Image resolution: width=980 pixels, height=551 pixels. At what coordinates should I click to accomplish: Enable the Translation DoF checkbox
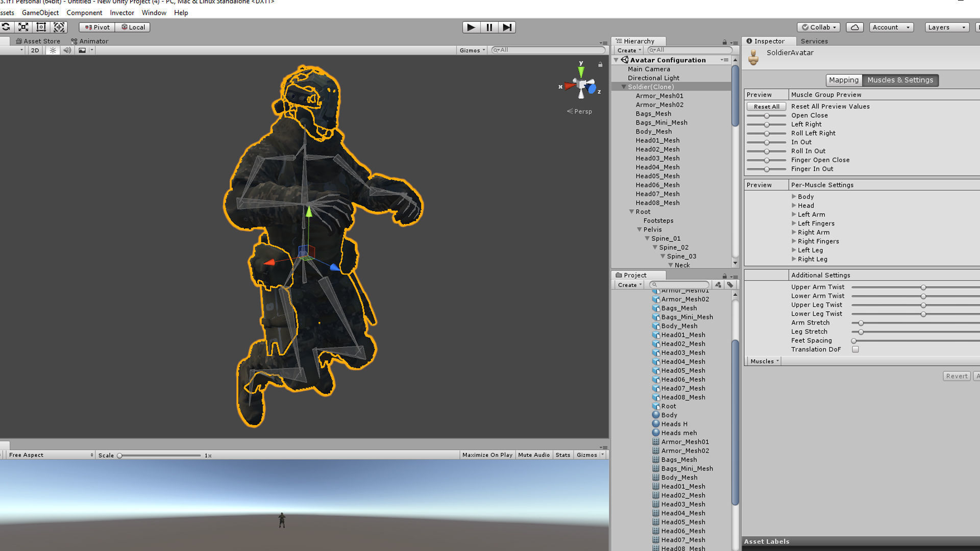pyautogui.click(x=855, y=349)
